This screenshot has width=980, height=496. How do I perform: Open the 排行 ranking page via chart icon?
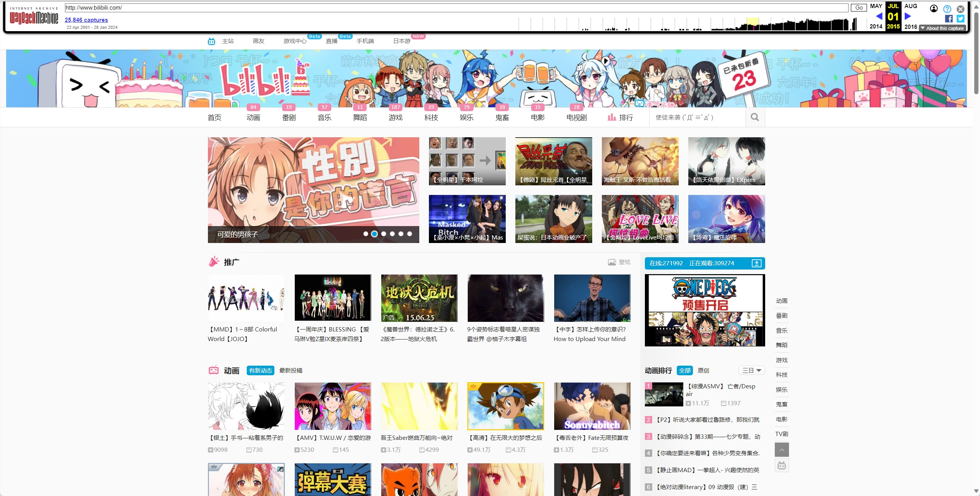tap(611, 117)
